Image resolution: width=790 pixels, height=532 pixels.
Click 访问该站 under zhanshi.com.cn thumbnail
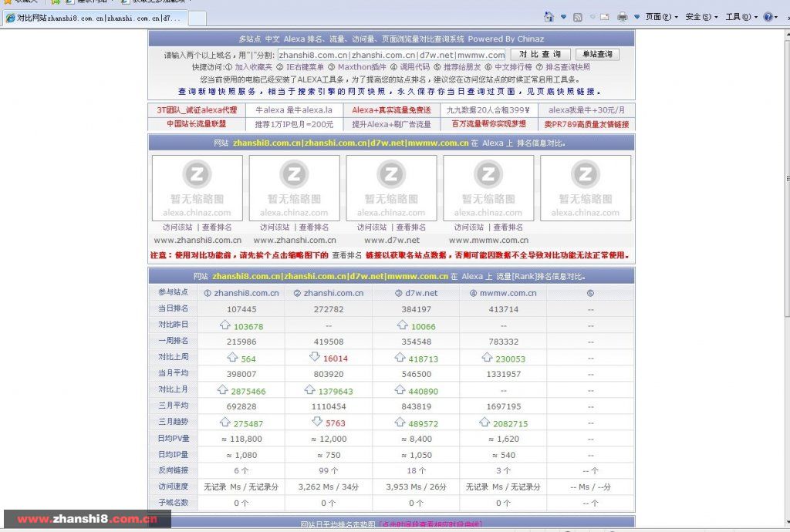tap(275, 227)
